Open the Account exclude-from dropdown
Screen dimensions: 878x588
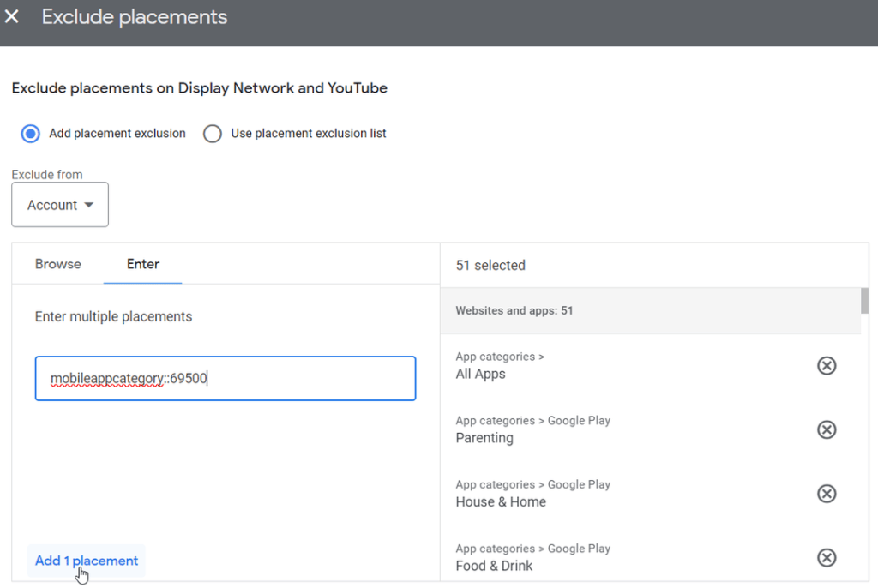tap(60, 205)
